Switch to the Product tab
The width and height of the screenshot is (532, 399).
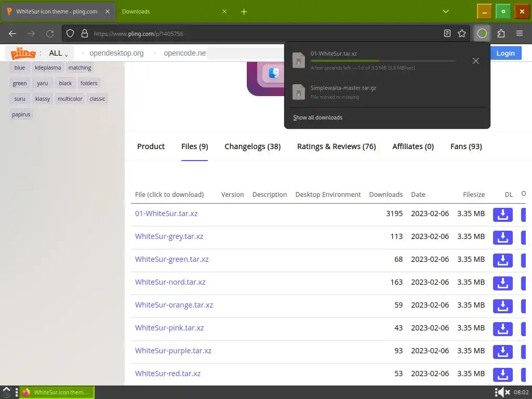point(151,146)
